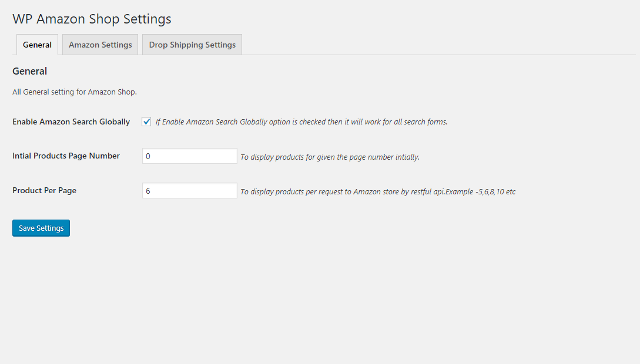Click the Product Per Page label
640x364 pixels.
tap(45, 191)
